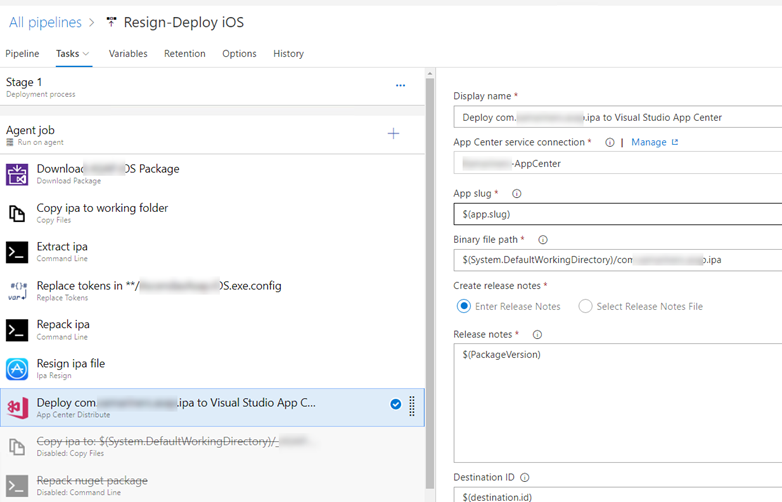Select the Copy Files icon for Copy ipa to working folder
The width and height of the screenshot is (782, 502).
tap(17, 213)
